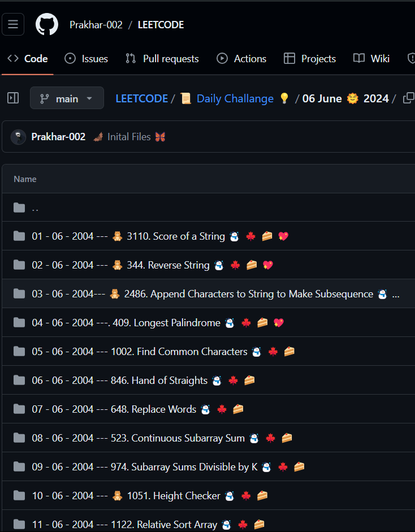Go to parent directory row
415x532 pixels.
[x=209, y=207]
